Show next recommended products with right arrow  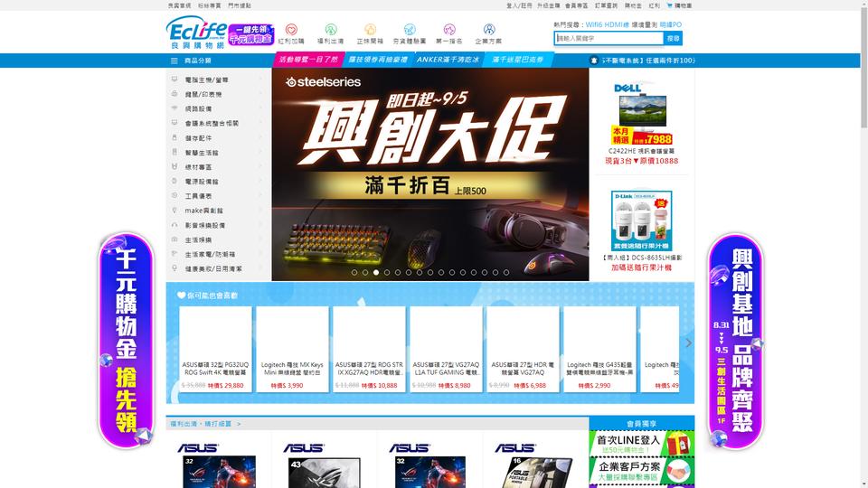(x=688, y=343)
